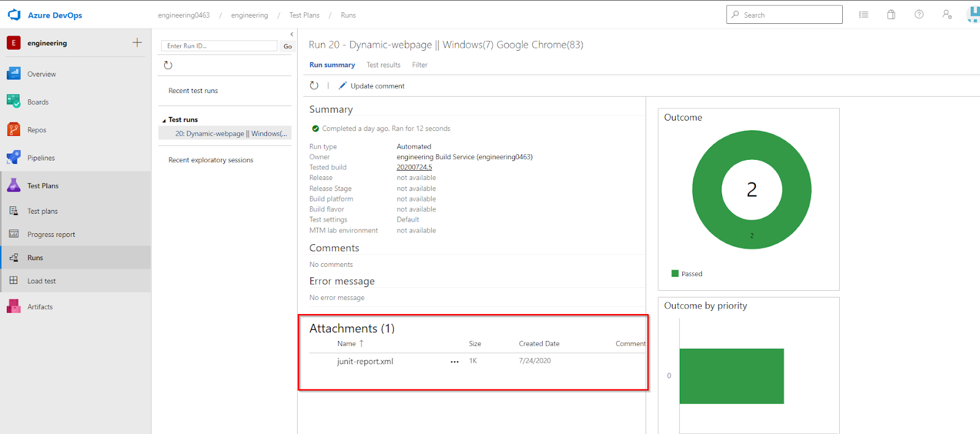
Task: Click the Load test icon
Action: [13, 280]
